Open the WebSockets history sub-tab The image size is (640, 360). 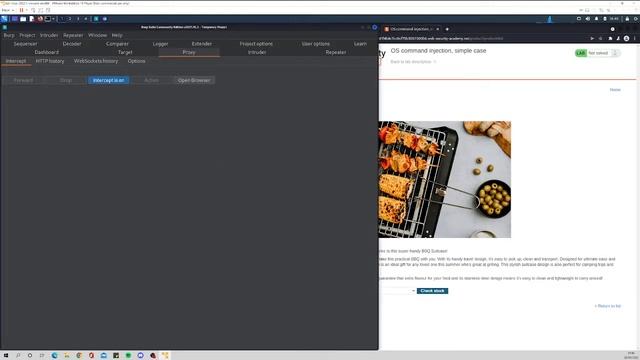click(96, 61)
